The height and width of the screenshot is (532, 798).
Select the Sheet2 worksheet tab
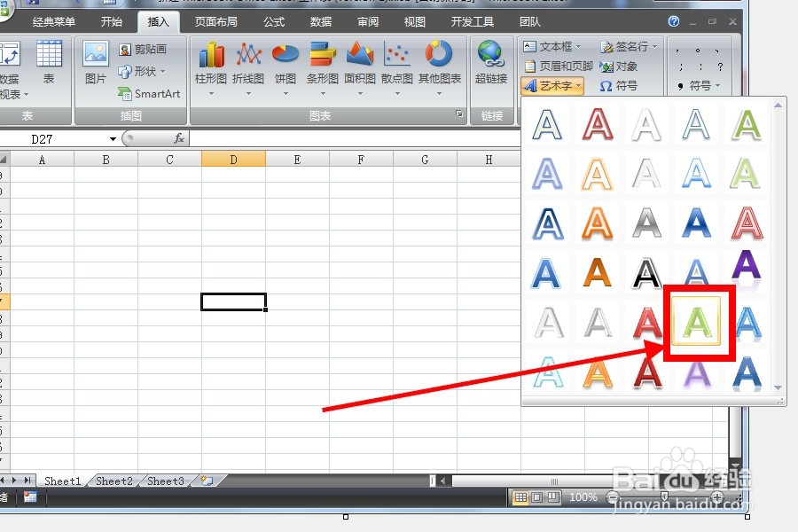(x=114, y=481)
